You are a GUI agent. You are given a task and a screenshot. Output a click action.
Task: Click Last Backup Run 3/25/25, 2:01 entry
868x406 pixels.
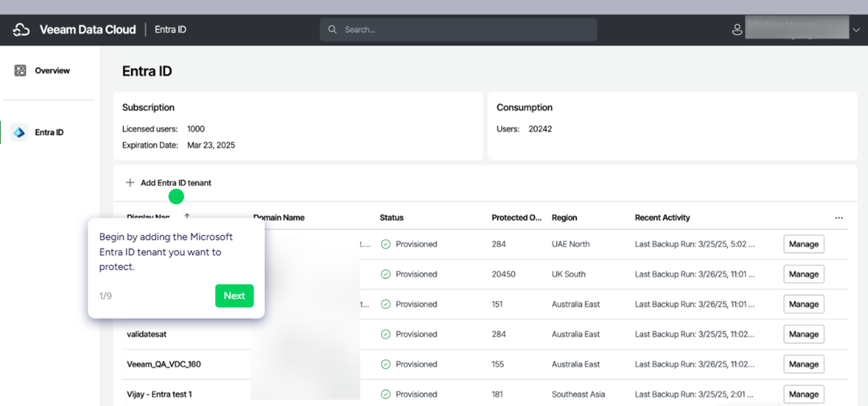click(695, 394)
